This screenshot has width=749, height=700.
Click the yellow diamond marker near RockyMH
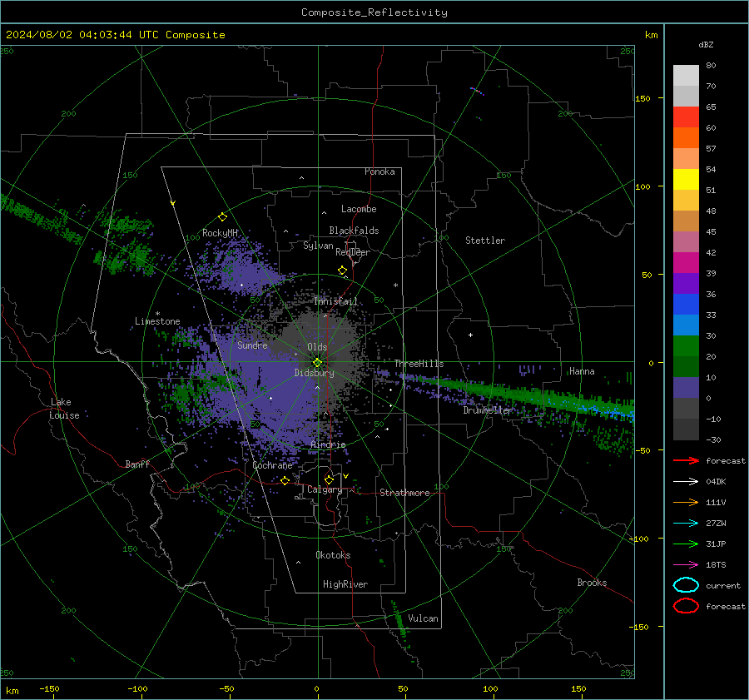pos(222,217)
